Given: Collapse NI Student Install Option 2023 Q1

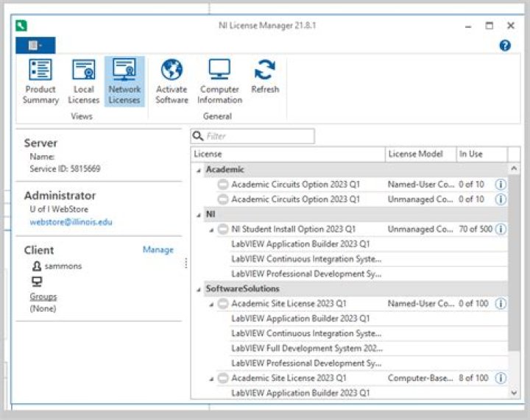Looking at the screenshot, I should click(212, 229).
